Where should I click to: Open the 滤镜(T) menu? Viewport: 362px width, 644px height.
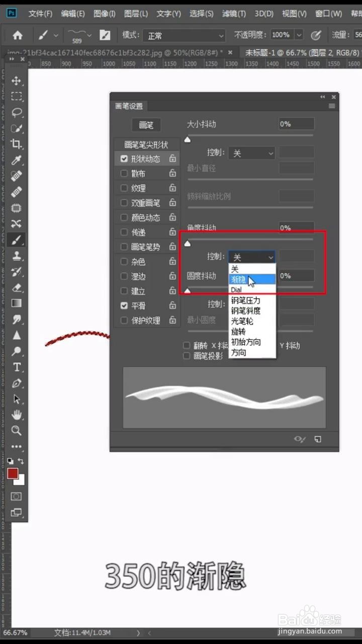[x=234, y=14]
